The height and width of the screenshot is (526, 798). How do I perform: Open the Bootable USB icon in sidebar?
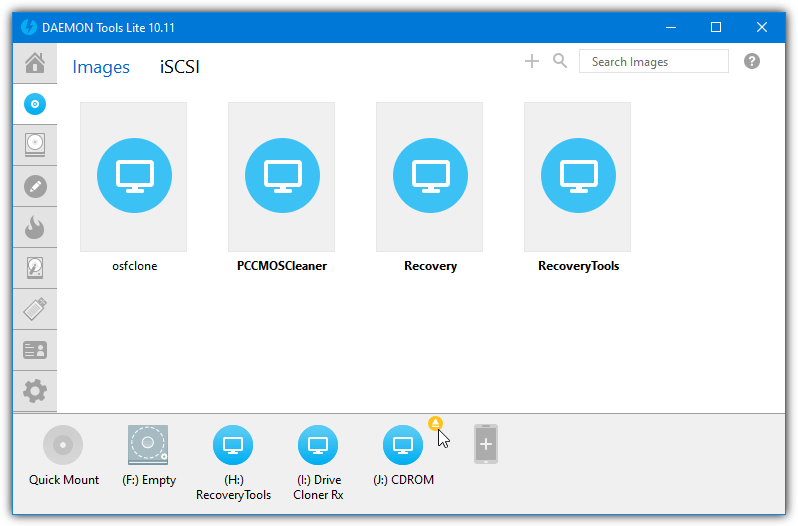click(35, 309)
